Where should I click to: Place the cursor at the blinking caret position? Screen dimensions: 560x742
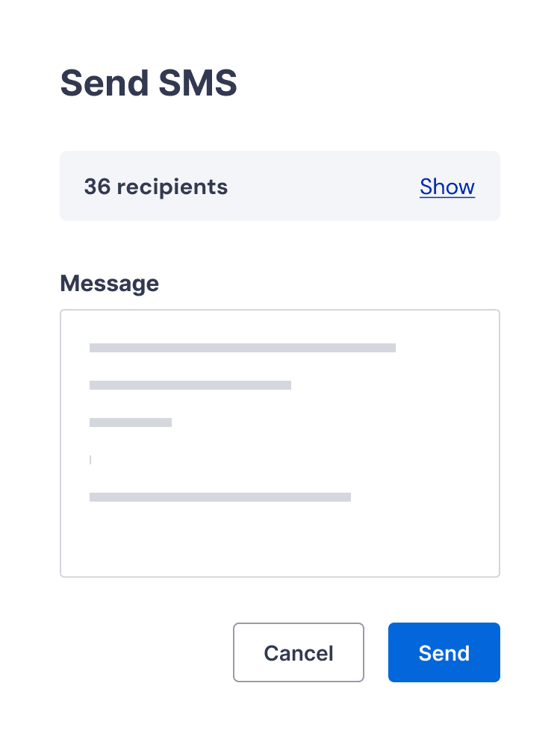click(90, 460)
